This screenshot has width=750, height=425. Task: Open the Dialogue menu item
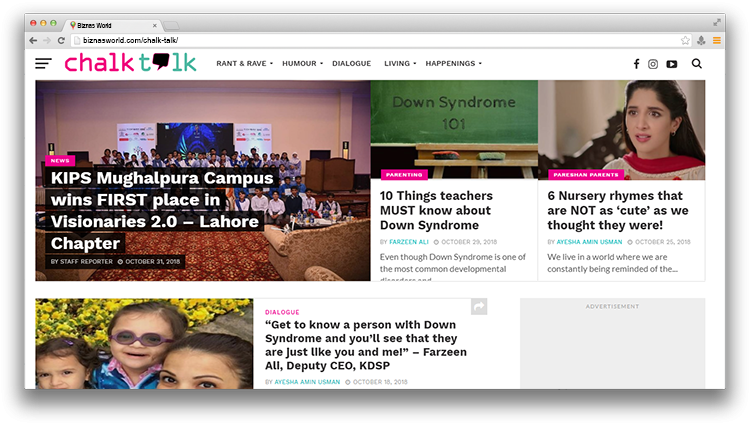(352, 63)
